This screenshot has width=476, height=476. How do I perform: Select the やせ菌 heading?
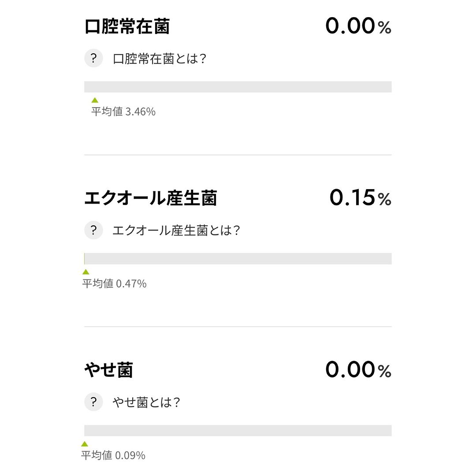(x=109, y=370)
